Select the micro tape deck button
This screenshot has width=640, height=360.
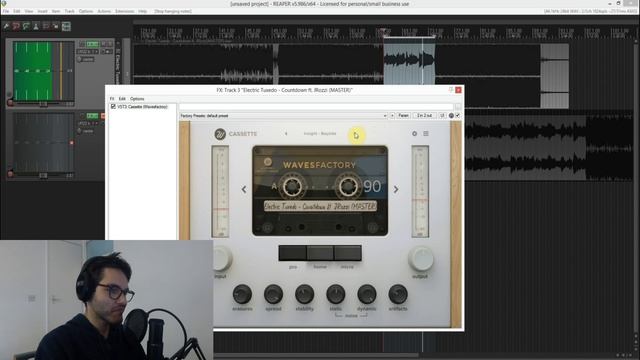click(347, 253)
